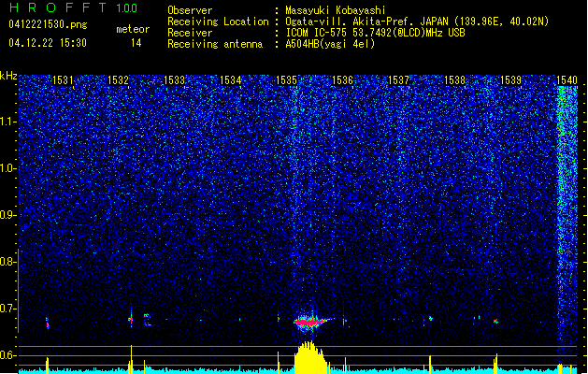Click the A504HB(yagi 4el) antenna text
The width and height of the screenshot is (588, 374).
330,44
